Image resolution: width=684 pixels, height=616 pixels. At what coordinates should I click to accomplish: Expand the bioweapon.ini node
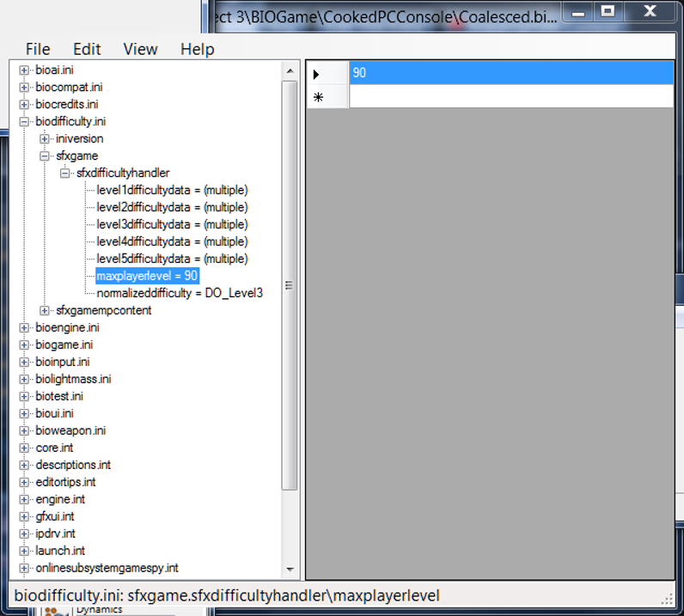(x=24, y=431)
